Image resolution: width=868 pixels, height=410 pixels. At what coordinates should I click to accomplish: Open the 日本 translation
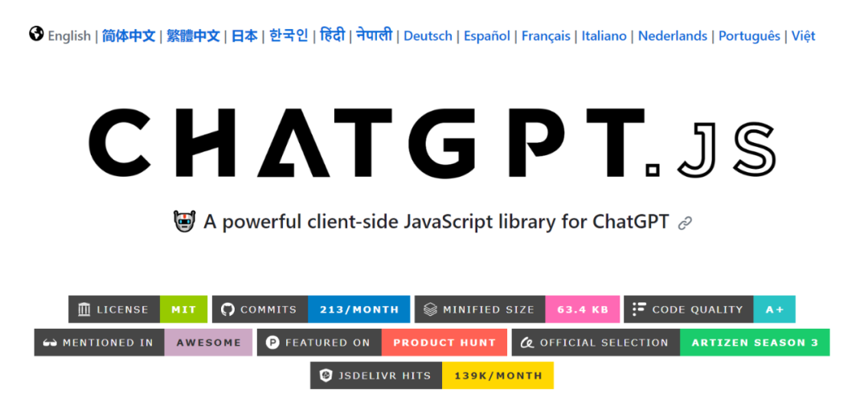(244, 36)
